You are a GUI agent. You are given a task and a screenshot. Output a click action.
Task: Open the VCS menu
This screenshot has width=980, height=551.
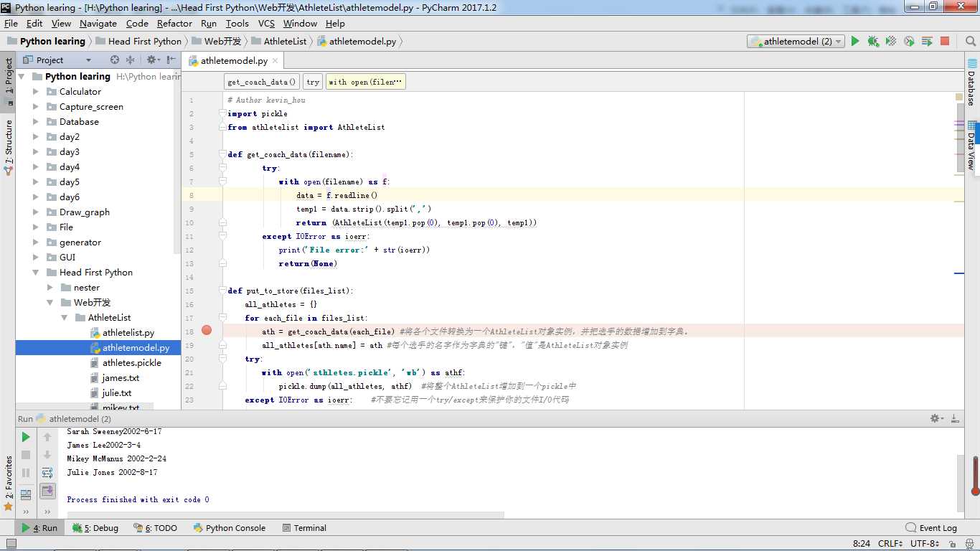pyautogui.click(x=266, y=24)
